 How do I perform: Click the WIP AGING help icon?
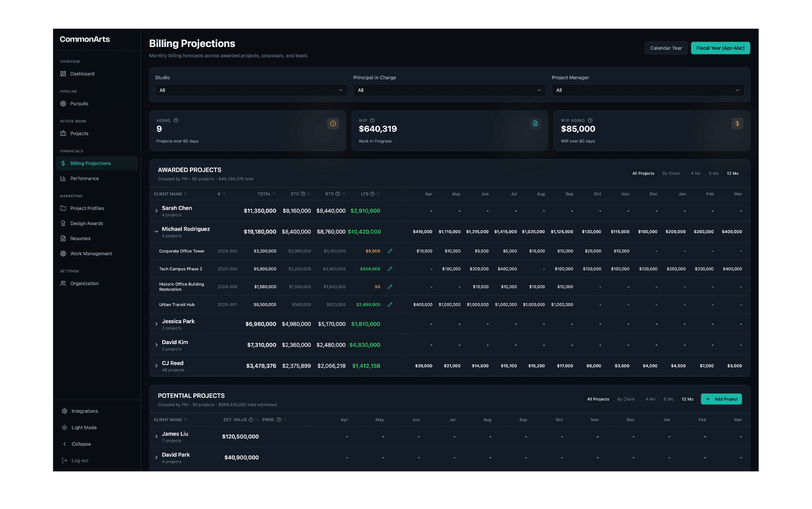[x=590, y=120]
